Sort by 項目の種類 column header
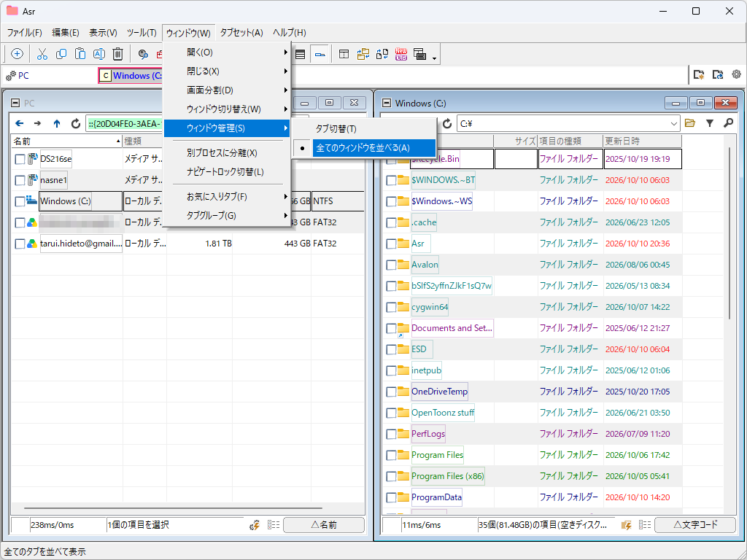This screenshot has width=747, height=560. pyautogui.click(x=570, y=141)
